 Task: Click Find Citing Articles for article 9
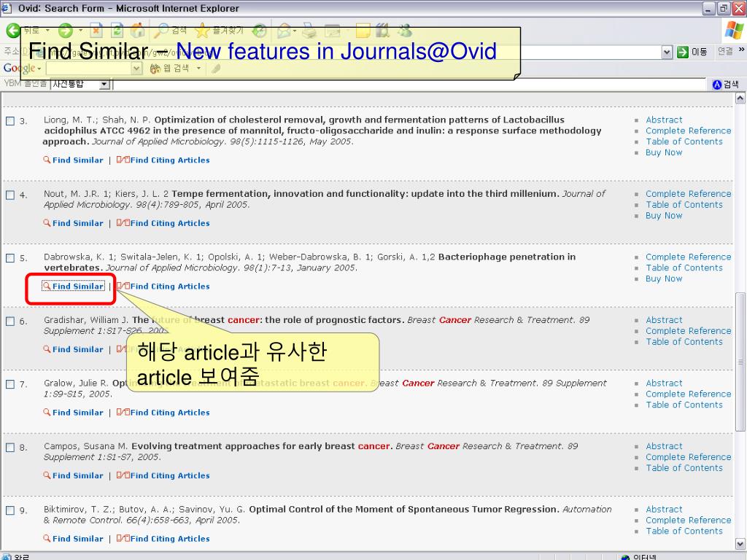170,539
